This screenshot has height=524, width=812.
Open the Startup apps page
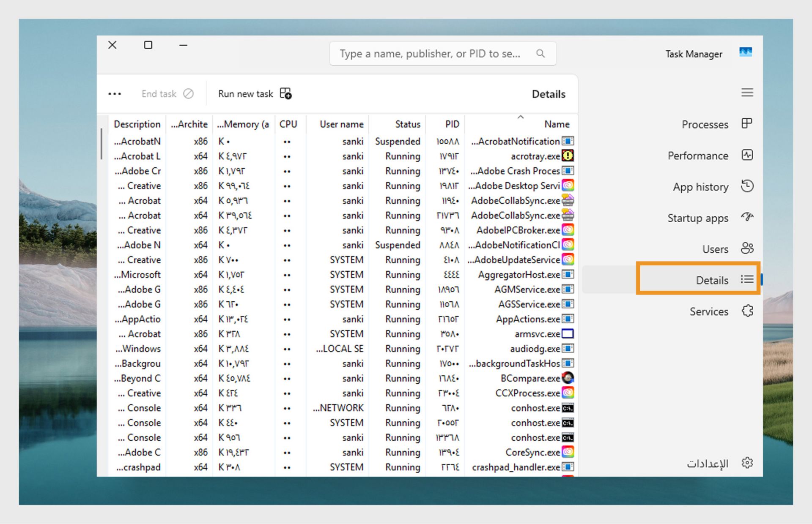click(x=698, y=218)
